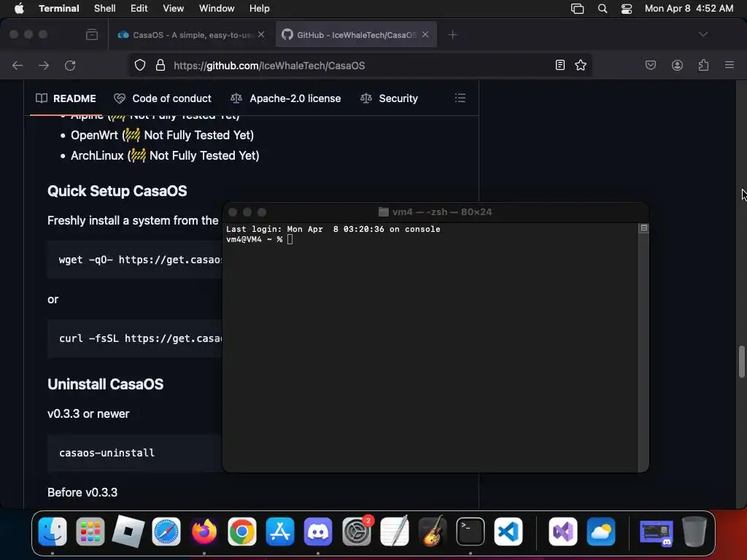
Task: Click the Uninstall CasaOS heading
Action: (105, 384)
